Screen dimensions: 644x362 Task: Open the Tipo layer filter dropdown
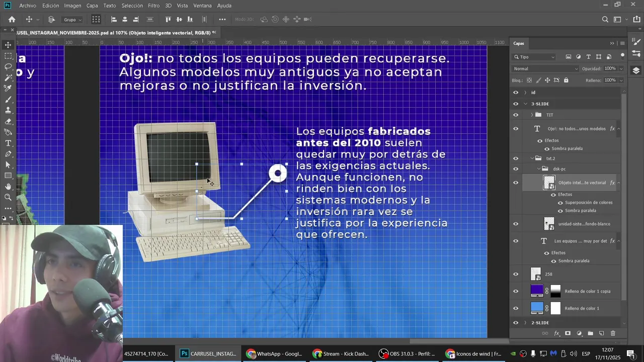[x=534, y=57]
